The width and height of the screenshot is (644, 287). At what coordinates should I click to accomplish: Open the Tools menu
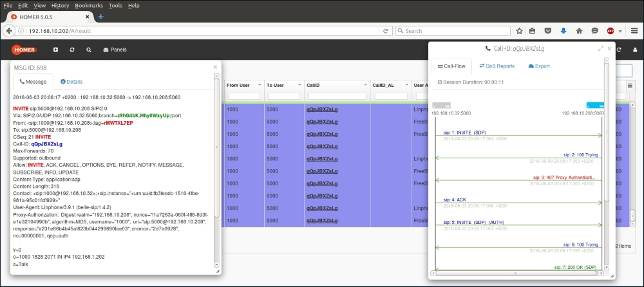[116, 5]
